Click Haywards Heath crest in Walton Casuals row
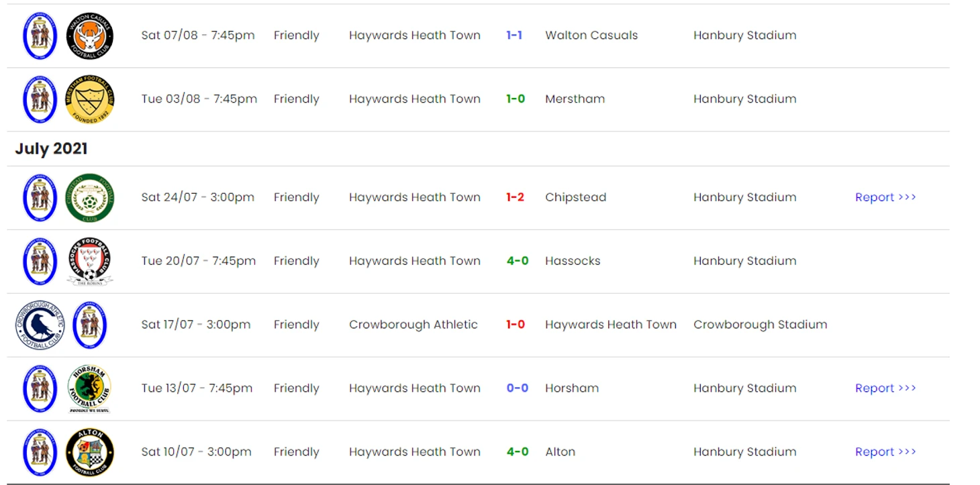980x485 pixels. point(40,36)
